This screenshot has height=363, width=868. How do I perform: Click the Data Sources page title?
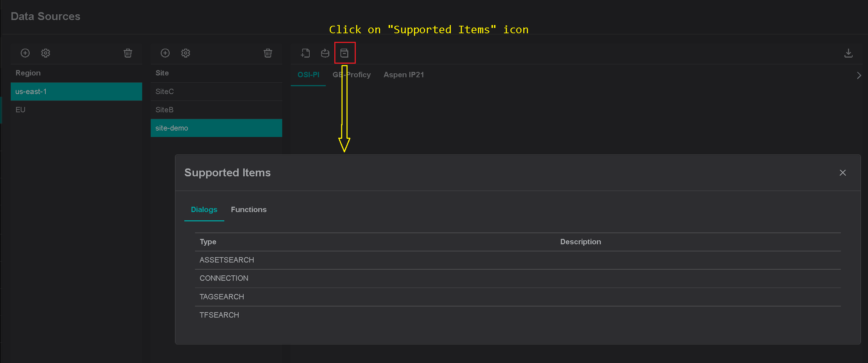coord(46,16)
